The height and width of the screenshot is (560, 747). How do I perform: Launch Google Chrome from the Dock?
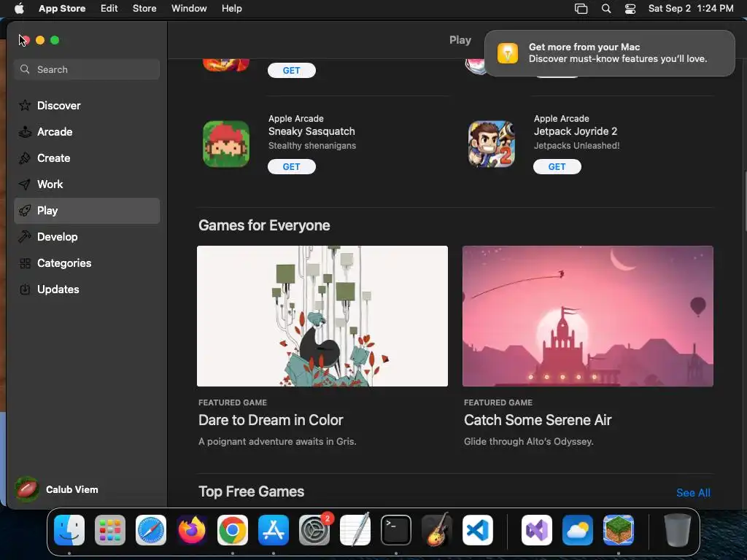[x=233, y=530]
